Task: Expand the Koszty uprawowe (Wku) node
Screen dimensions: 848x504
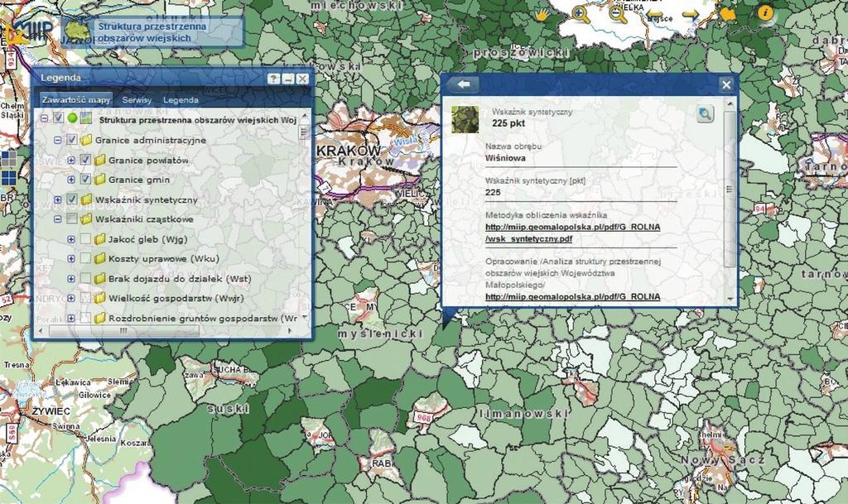Action: [x=71, y=259]
